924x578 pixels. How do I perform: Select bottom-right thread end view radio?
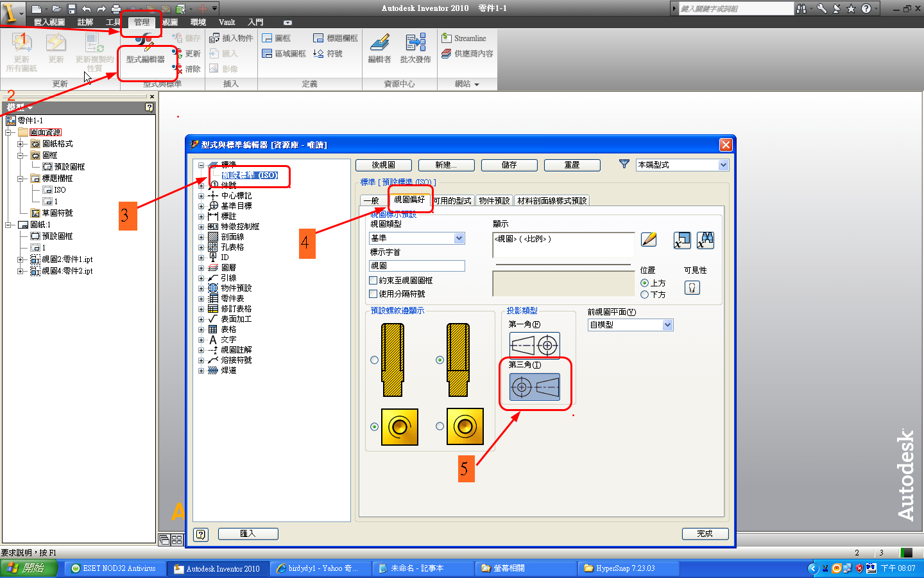pyautogui.click(x=440, y=426)
